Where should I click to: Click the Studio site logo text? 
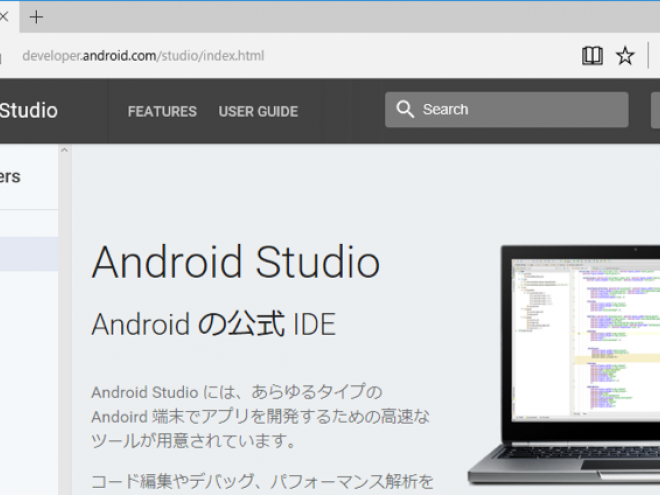click(x=29, y=110)
